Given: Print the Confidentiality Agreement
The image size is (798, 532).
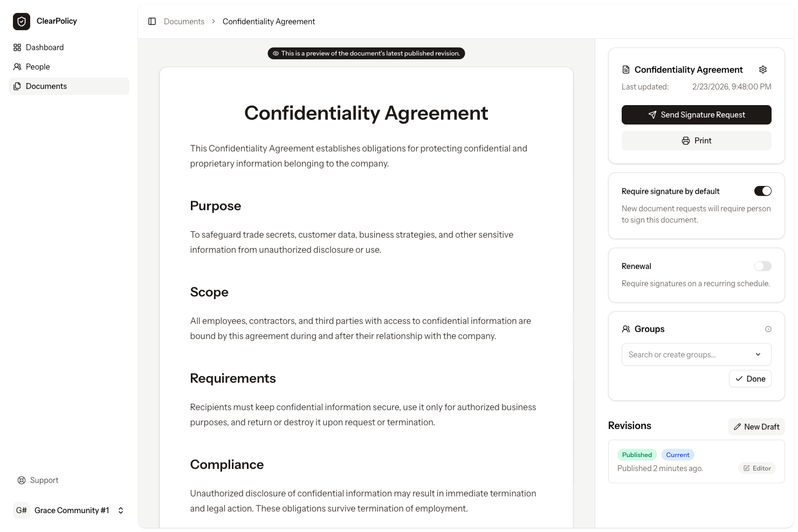Looking at the screenshot, I should tap(696, 140).
